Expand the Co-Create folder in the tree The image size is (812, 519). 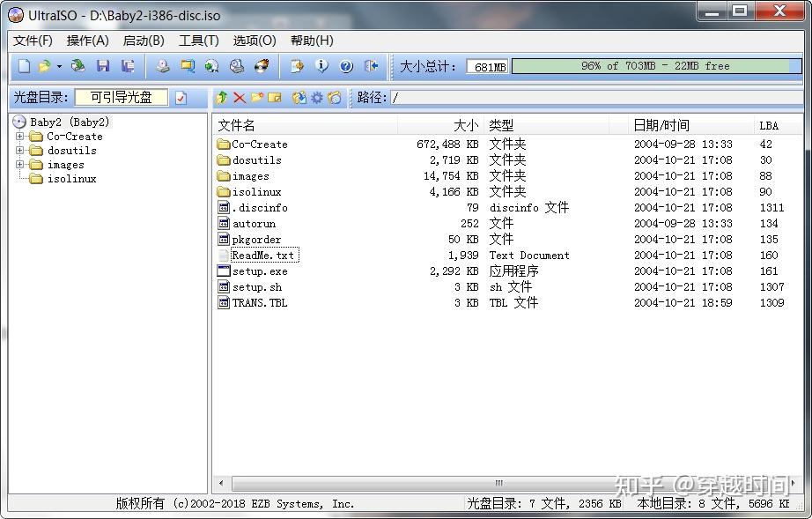point(19,137)
